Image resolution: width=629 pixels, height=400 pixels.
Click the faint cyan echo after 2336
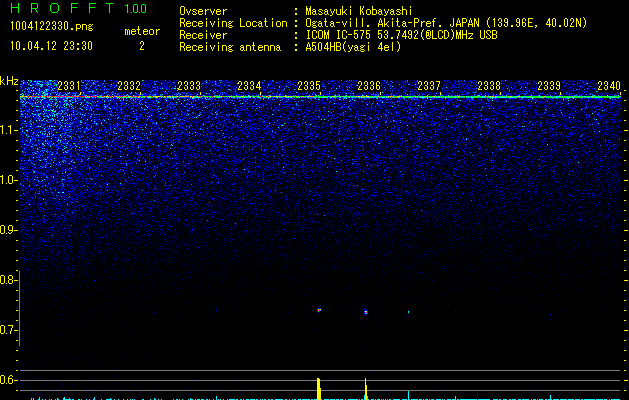click(408, 312)
